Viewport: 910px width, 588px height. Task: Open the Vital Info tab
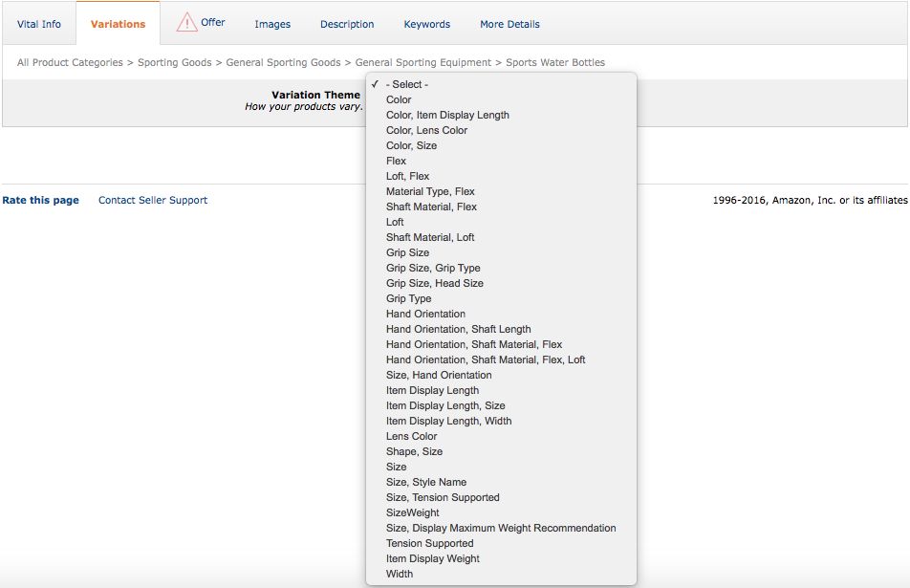click(x=39, y=24)
